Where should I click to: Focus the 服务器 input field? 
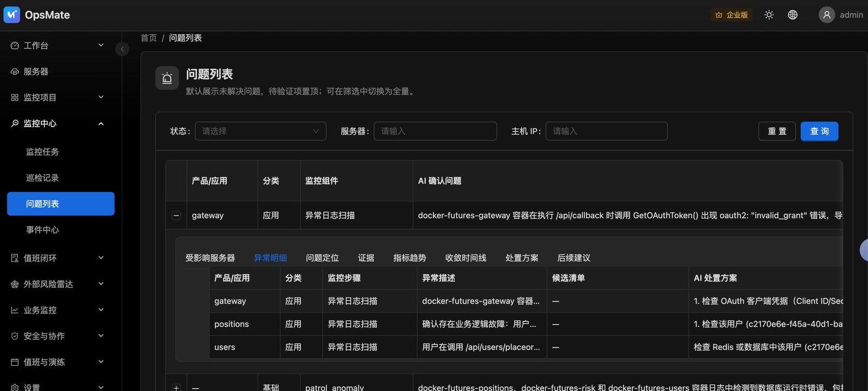pos(435,131)
